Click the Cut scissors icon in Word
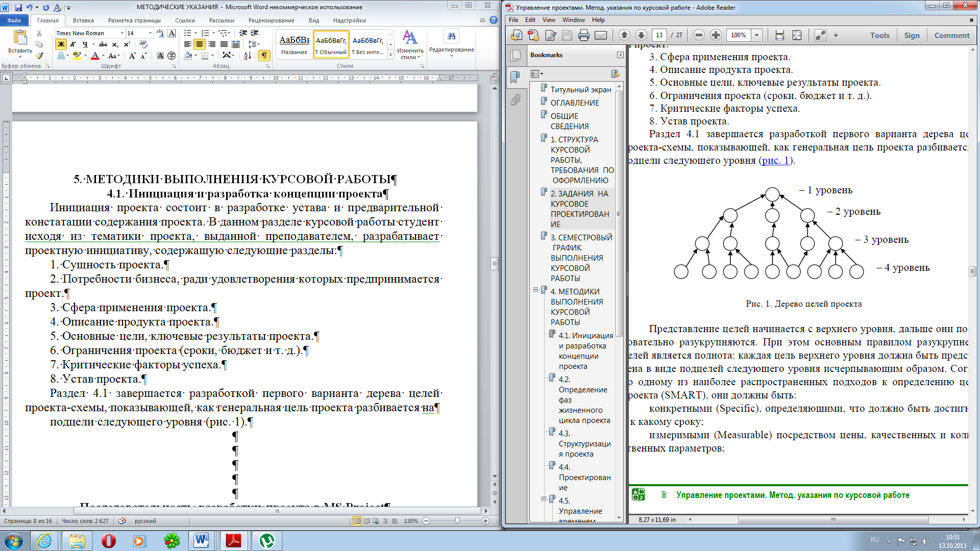This screenshot has height=551, width=980. [x=39, y=33]
